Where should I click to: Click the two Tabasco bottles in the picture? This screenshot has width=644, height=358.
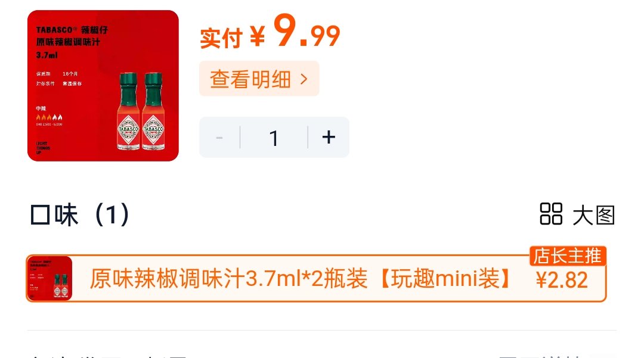click(141, 111)
